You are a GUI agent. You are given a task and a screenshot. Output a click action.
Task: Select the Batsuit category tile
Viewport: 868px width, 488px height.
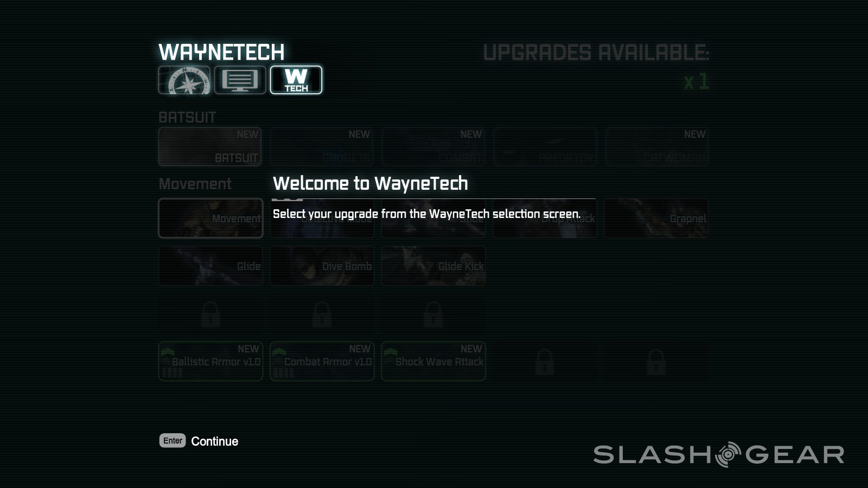click(x=210, y=146)
